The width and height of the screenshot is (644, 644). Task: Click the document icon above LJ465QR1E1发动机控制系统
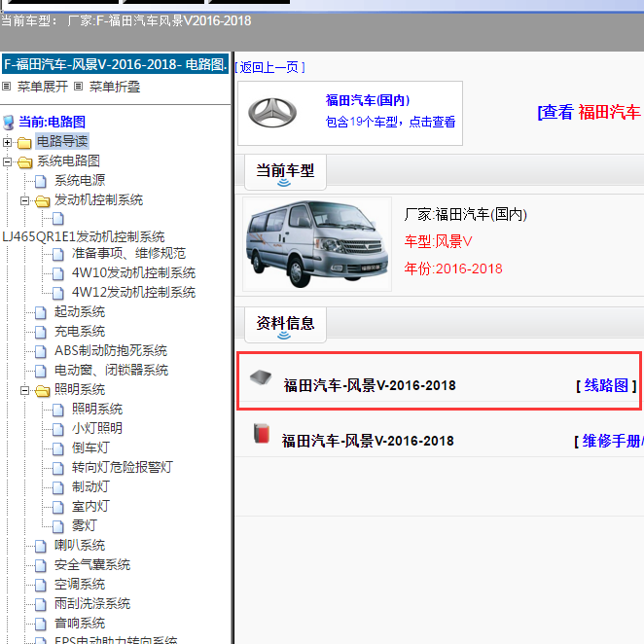coord(58,219)
